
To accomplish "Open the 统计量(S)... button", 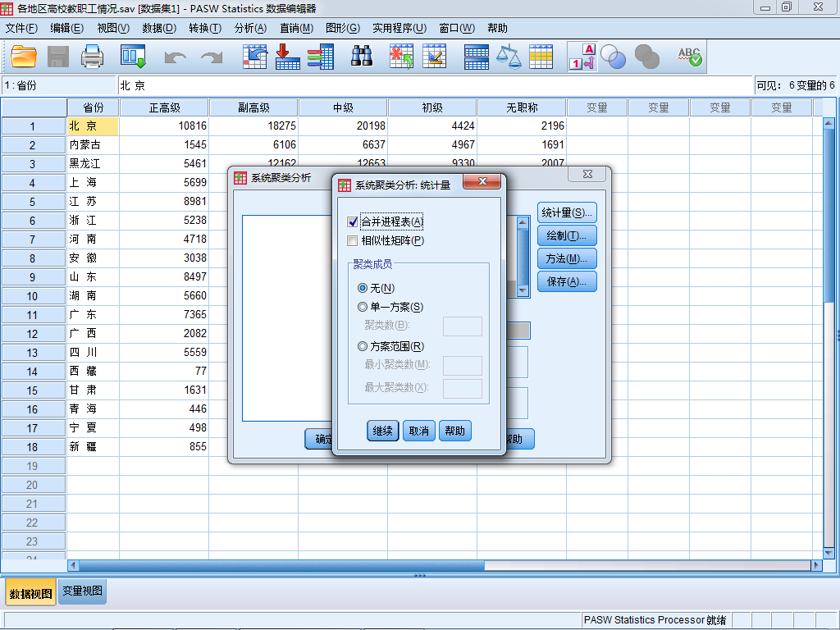I will [567, 212].
